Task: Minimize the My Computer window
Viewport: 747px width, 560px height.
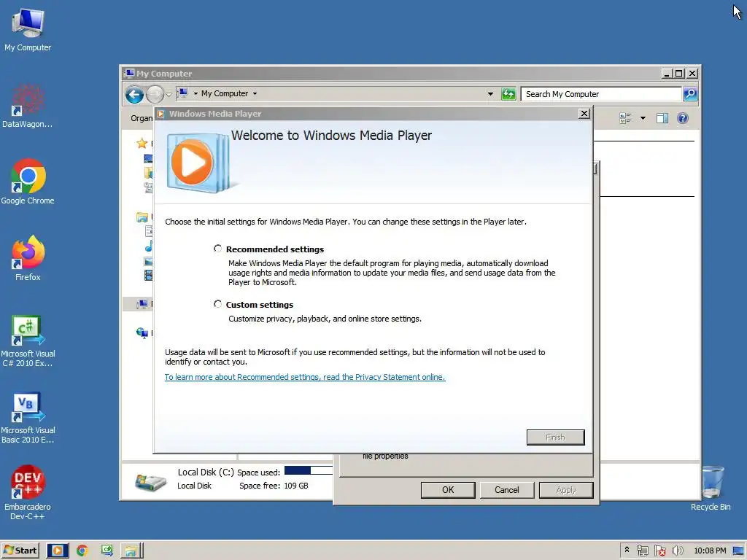Action: tap(667, 74)
